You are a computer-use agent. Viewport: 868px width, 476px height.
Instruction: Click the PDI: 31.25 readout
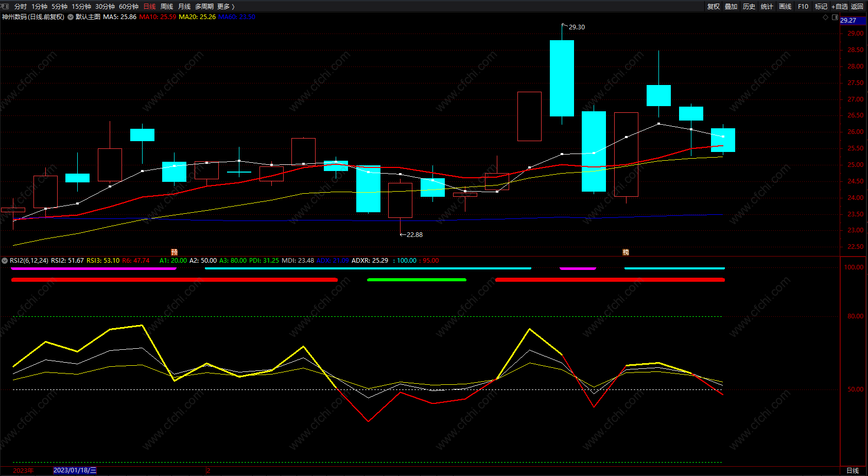coord(264,261)
